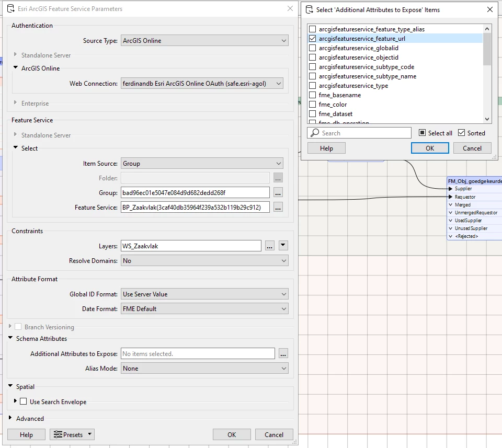The image size is (502, 448).
Task: Expand the UsedSupplier output port
Action: click(x=450, y=221)
